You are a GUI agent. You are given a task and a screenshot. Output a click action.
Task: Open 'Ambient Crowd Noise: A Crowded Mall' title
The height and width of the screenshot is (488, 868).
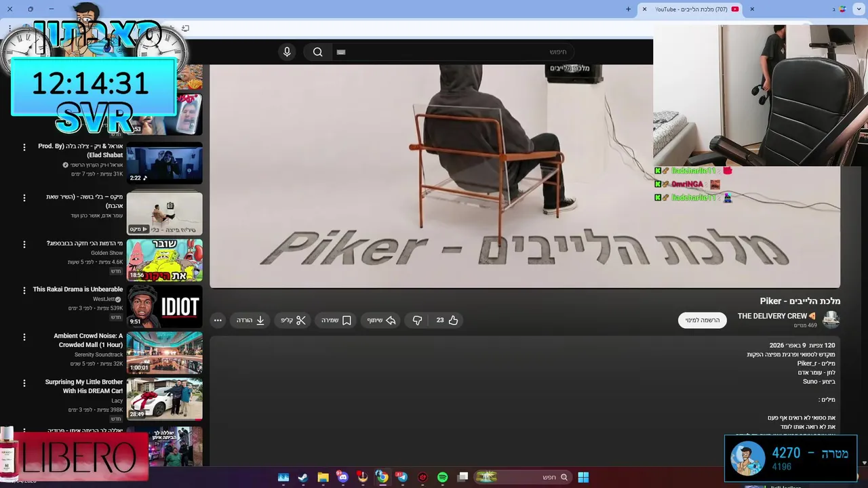(x=88, y=340)
